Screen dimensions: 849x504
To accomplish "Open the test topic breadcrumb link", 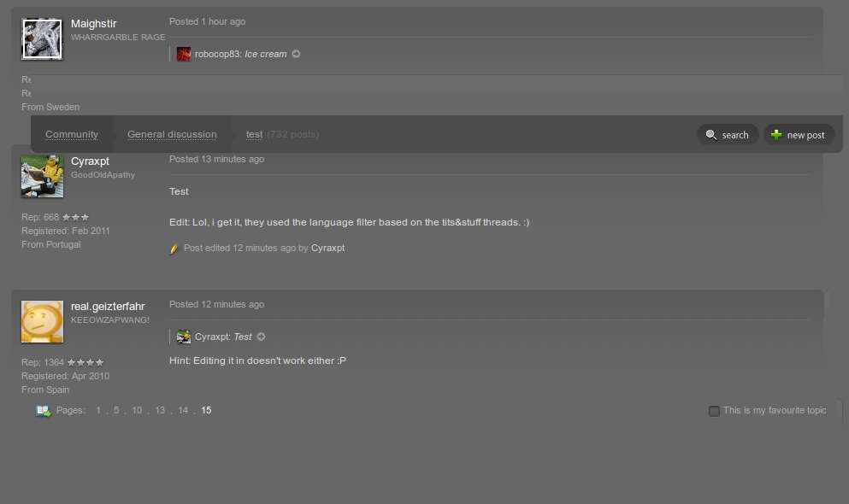I will click(255, 134).
